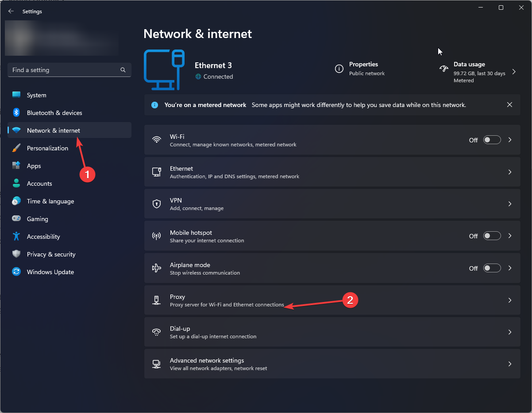Maximize the Settings window
Image resolution: width=532 pixels, height=413 pixels.
click(x=501, y=8)
